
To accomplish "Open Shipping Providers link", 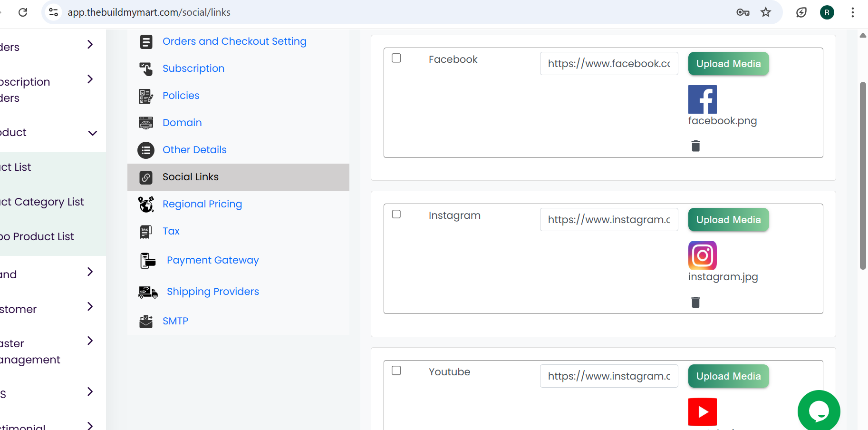I will 213,292.
